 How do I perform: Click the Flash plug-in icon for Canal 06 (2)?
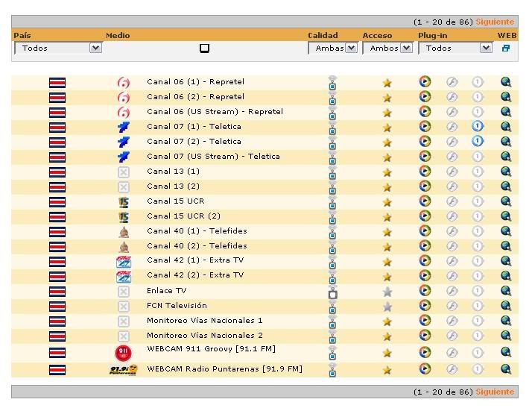pyautogui.click(x=452, y=97)
